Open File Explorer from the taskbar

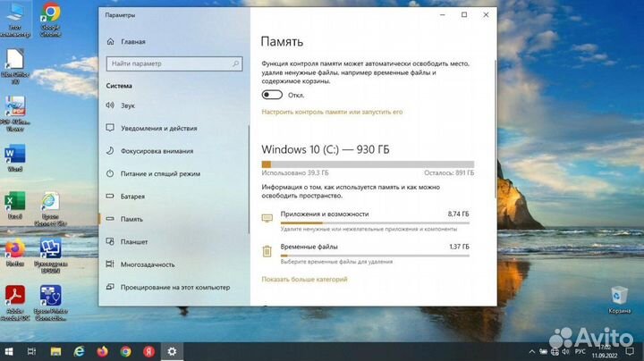pyautogui.click(x=55, y=351)
